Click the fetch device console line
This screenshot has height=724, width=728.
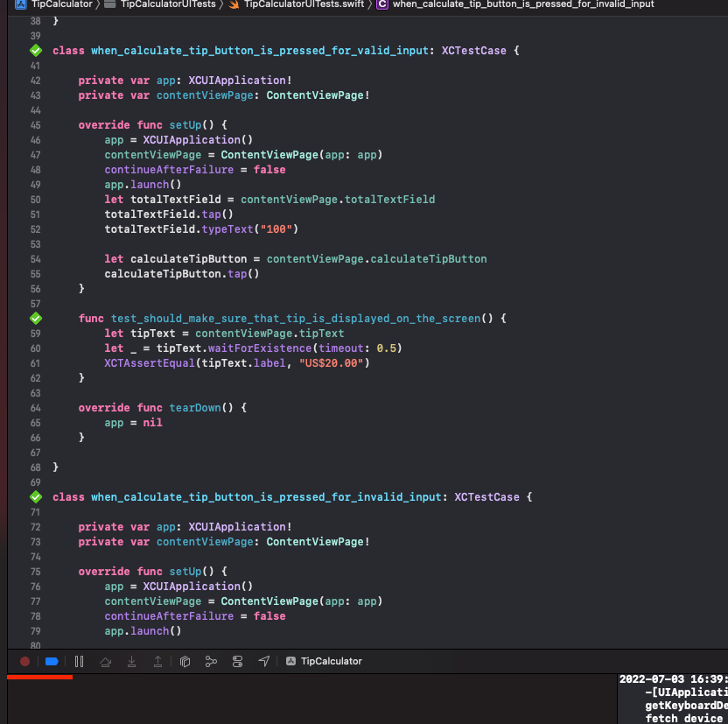(x=686, y=719)
